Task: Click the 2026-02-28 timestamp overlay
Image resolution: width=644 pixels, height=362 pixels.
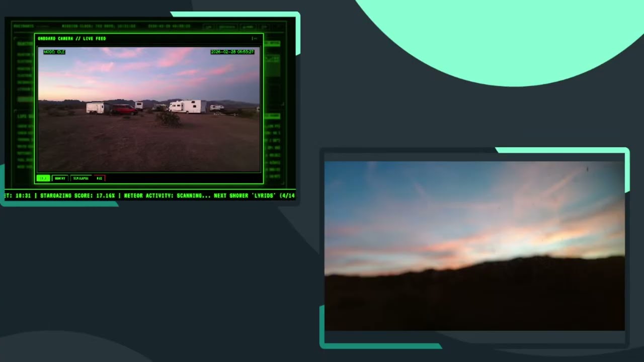Action: click(232, 52)
